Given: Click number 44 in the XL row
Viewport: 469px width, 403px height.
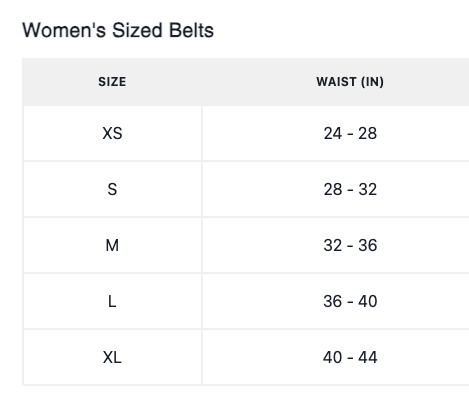Looking at the screenshot, I should click(368, 357).
